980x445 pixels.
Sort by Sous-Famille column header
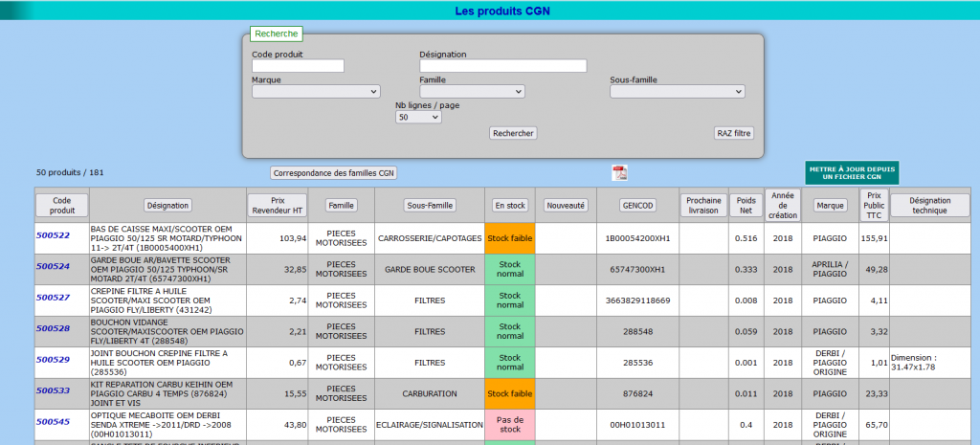430,205
